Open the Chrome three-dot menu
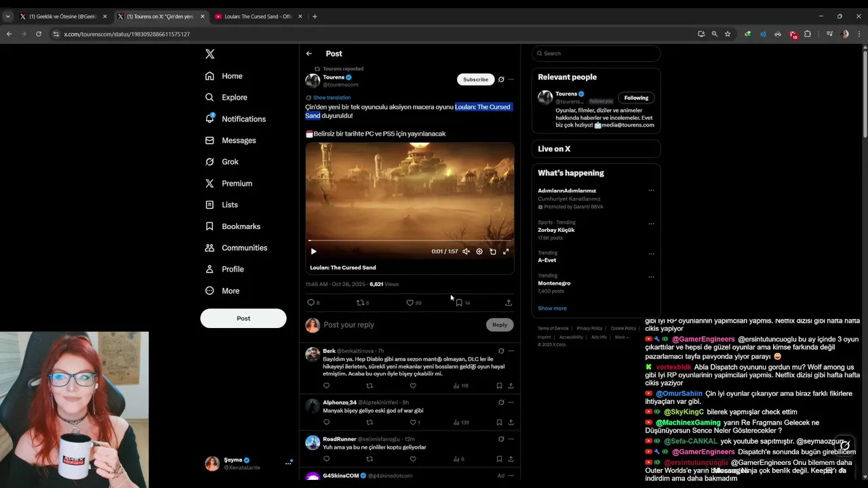868x488 pixels. [860, 34]
